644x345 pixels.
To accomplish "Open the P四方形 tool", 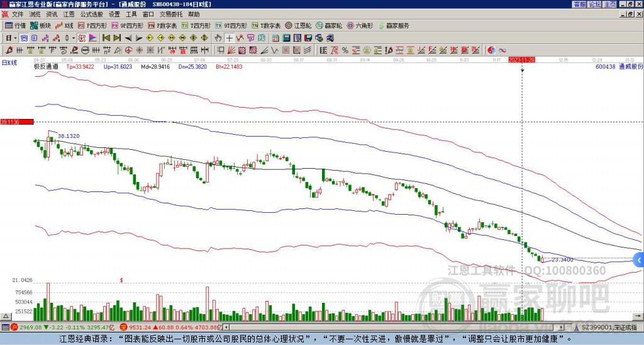I will (x=92, y=25).
